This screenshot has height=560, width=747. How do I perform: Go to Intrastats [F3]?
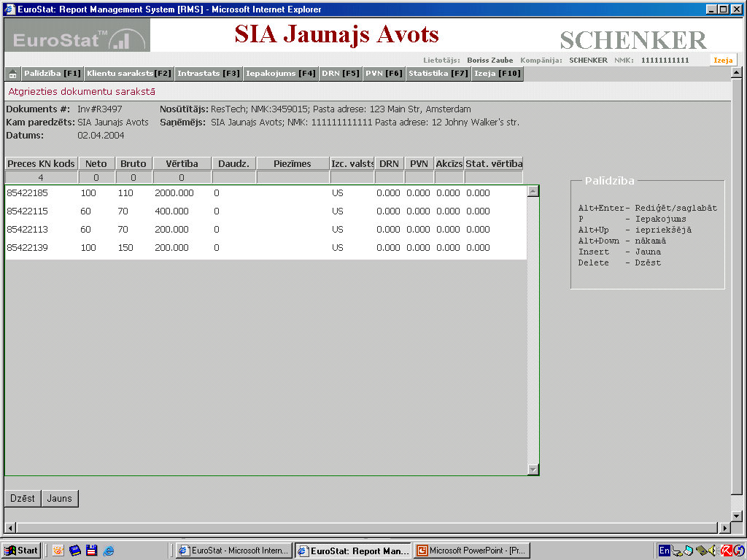(209, 74)
